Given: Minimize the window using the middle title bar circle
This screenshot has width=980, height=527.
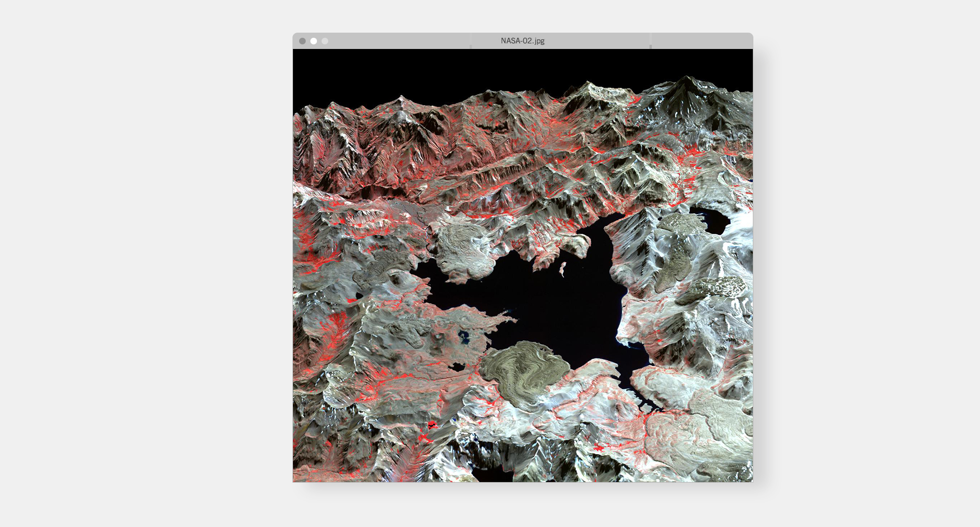Looking at the screenshot, I should 313,41.
